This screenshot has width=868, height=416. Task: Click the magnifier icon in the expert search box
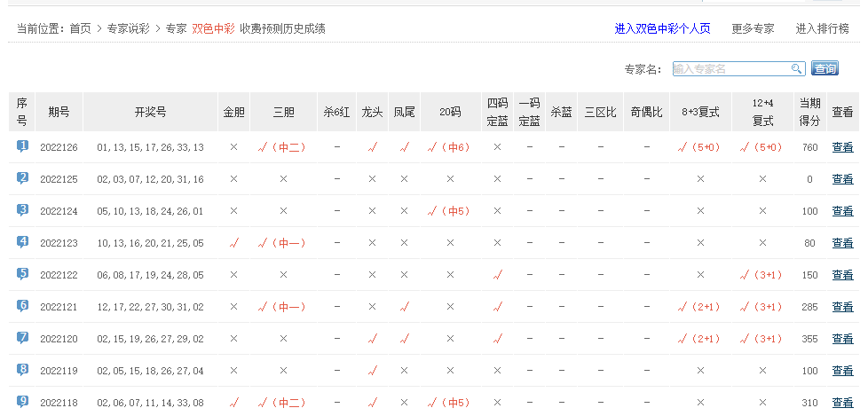(x=796, y=69)
